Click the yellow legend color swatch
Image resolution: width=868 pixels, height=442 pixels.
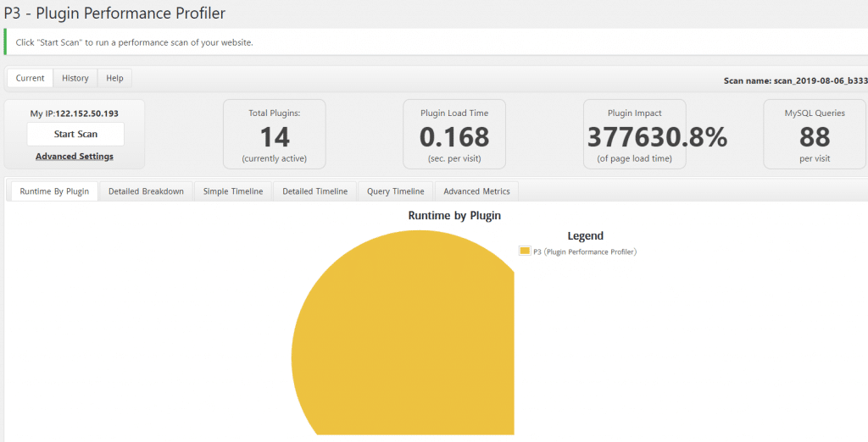(525, 251)
